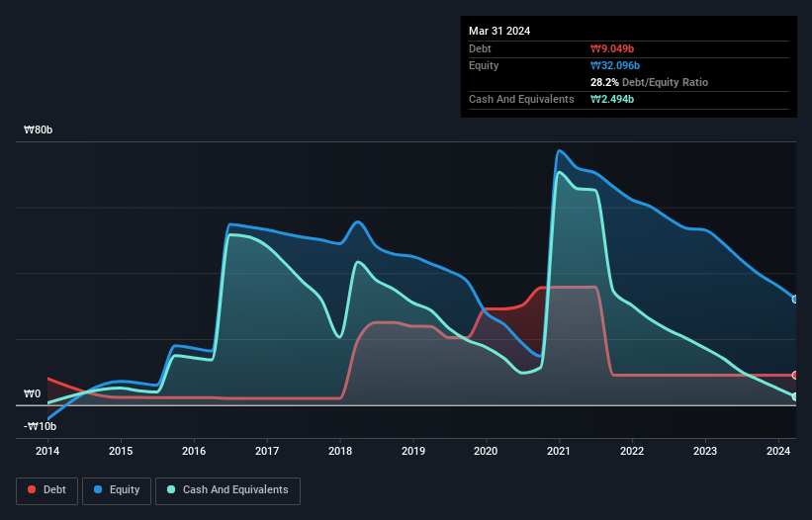Click the Equity value ₩32.096b
Viewport: 812px width, 520px height.
(615, 65)
